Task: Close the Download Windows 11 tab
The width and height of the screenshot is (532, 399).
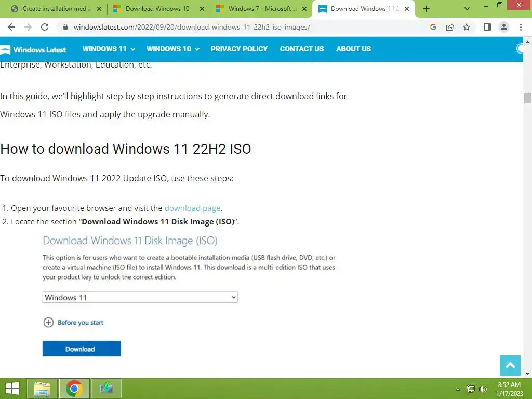Action: 407,9
